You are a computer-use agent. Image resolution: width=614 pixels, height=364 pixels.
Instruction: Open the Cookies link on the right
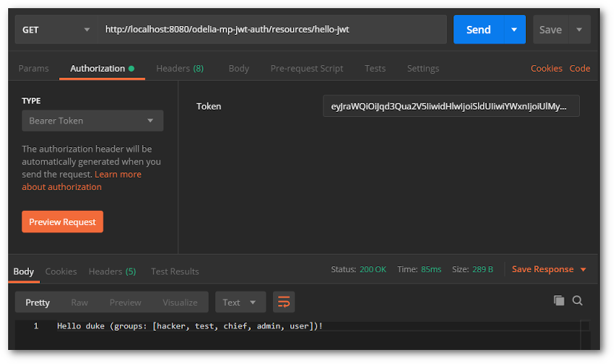pyautogui.click(x=546, y=68)
